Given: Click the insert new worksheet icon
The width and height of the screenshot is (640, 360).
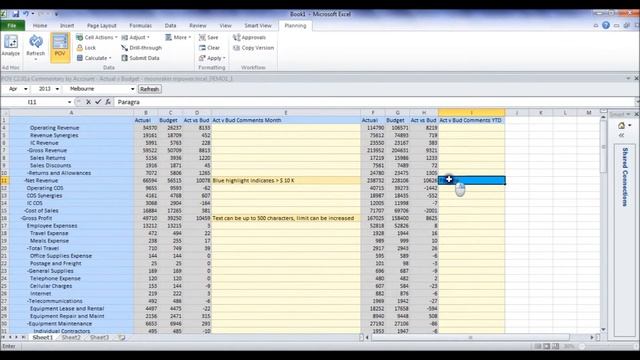Looking at the screenshot, I should (x=122, y=338).
